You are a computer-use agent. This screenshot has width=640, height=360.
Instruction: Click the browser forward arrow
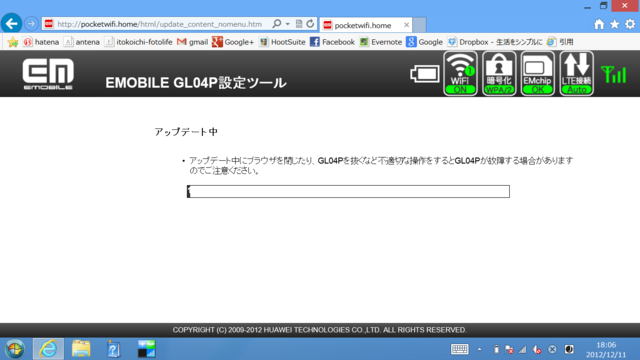tap(31, 24)
